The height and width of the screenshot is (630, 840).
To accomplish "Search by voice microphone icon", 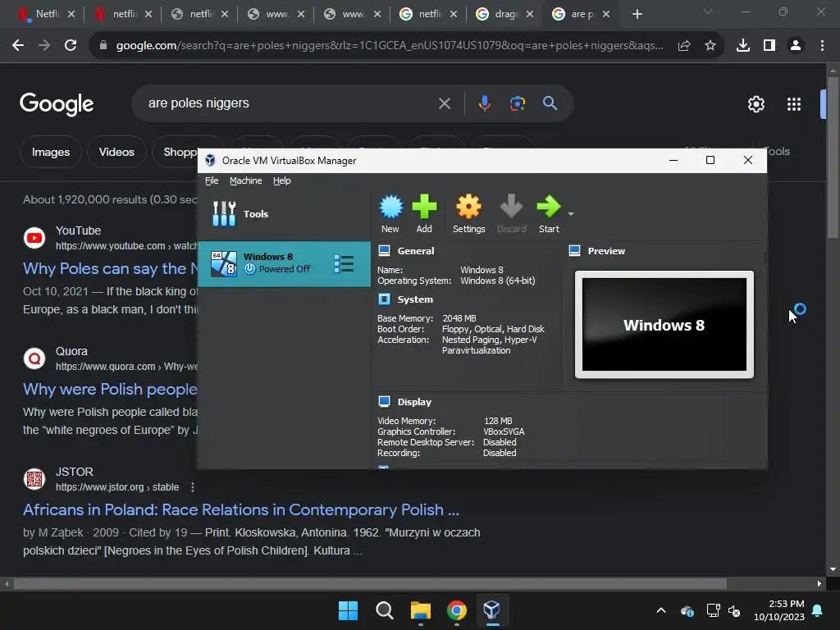I will click(x=484, y=103).
